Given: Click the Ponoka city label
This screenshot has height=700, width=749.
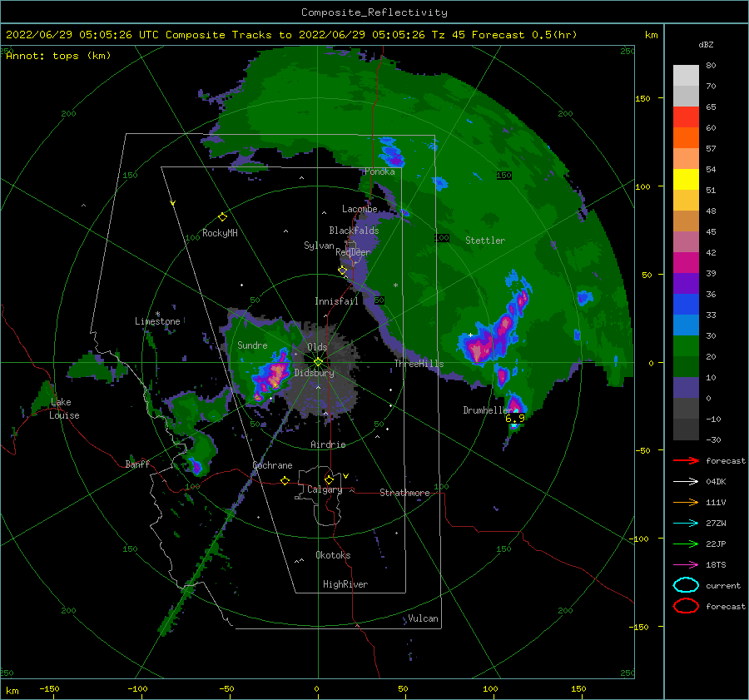Looking at the screenshot, I should (379, 171).
